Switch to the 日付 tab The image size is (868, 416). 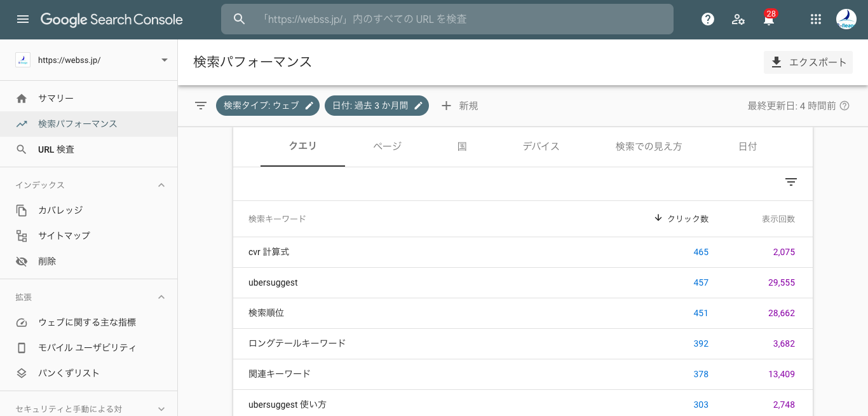coord(747,146)
